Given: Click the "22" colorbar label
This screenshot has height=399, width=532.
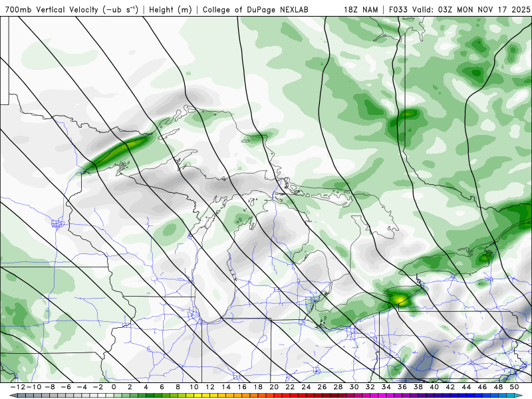Looking at the screenshot, I should coord(290,387).
